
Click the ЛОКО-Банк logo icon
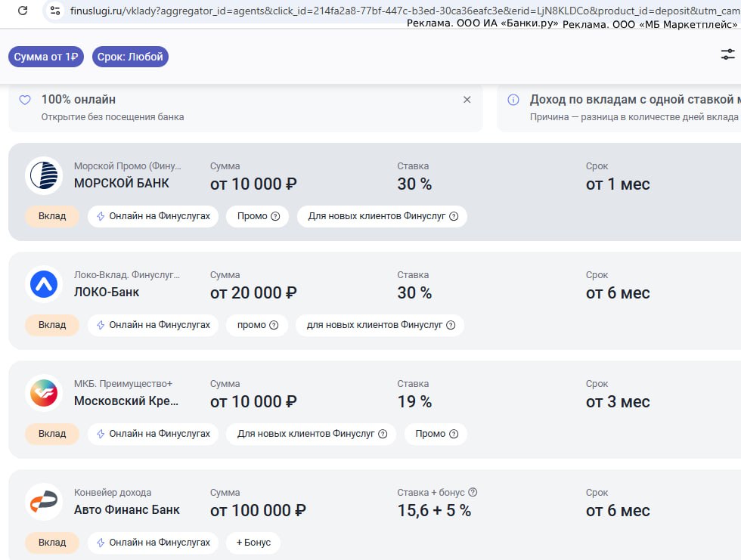44,284
